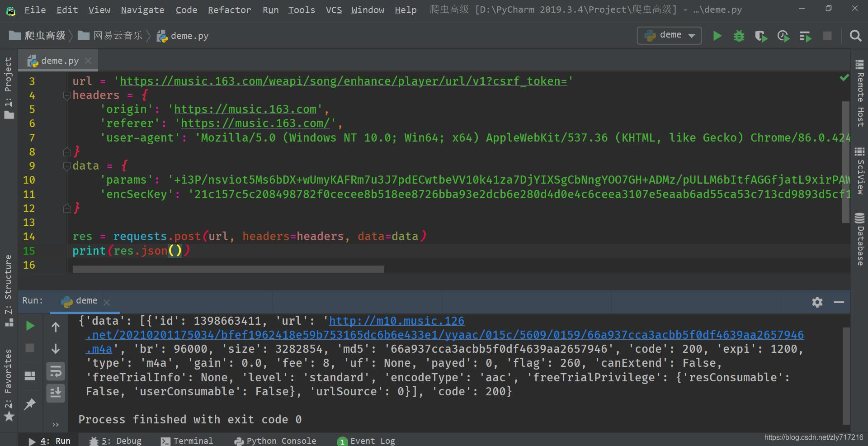868x446 pixels.
Task: Open the Favorites tool window
Action: click(9, 385)
